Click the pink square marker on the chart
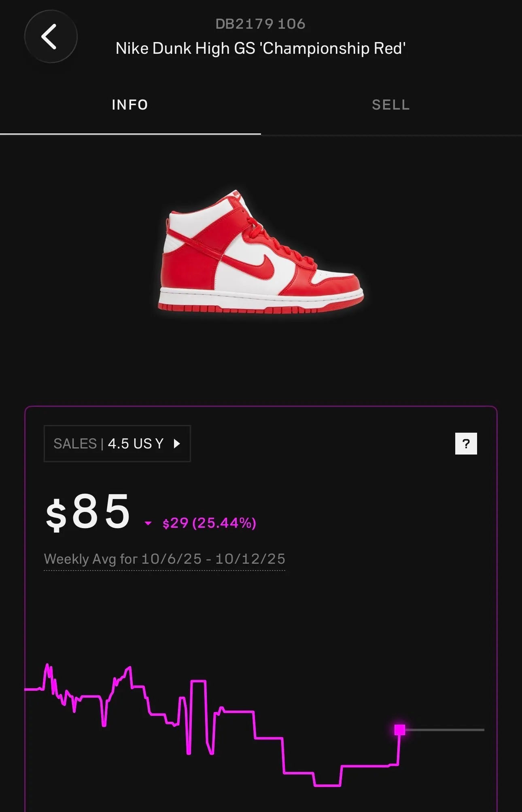 (x=399, y=730)
